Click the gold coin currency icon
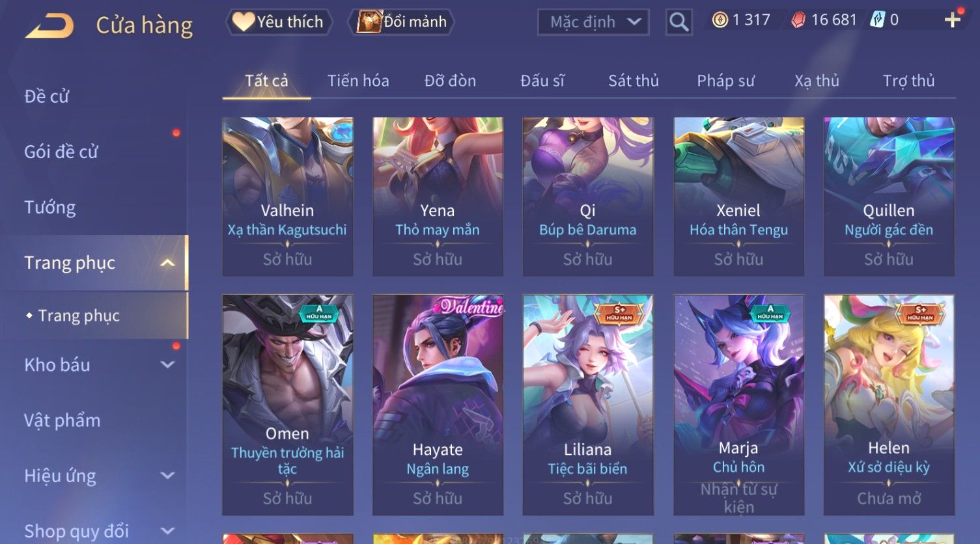 click(720, 20)
